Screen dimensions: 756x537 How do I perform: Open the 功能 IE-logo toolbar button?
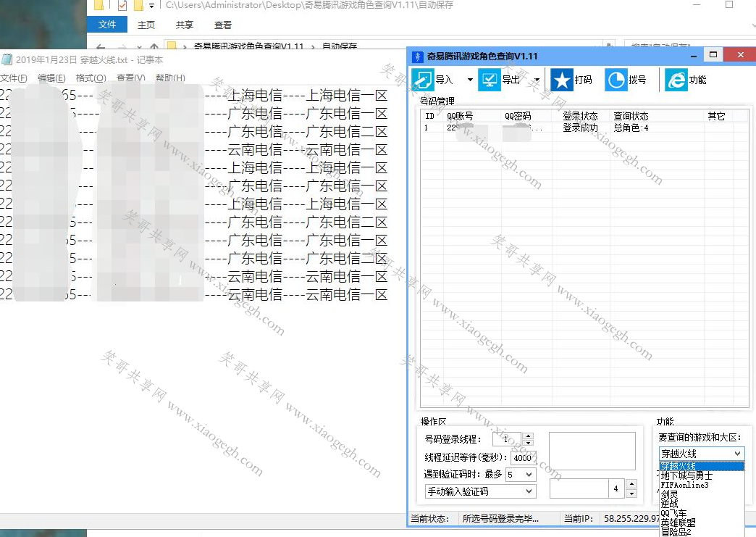[x=676, y=80]
